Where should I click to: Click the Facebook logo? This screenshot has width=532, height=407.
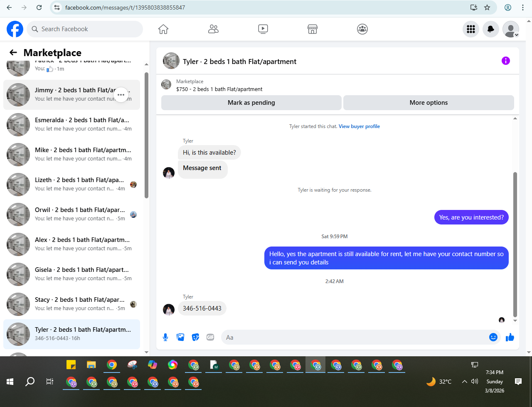tap(15, 29)
